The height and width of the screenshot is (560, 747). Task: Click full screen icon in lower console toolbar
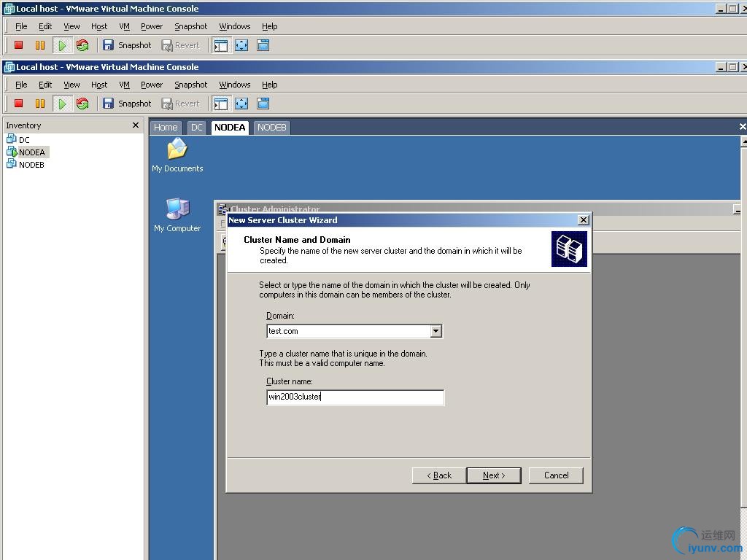click(241, 104)
